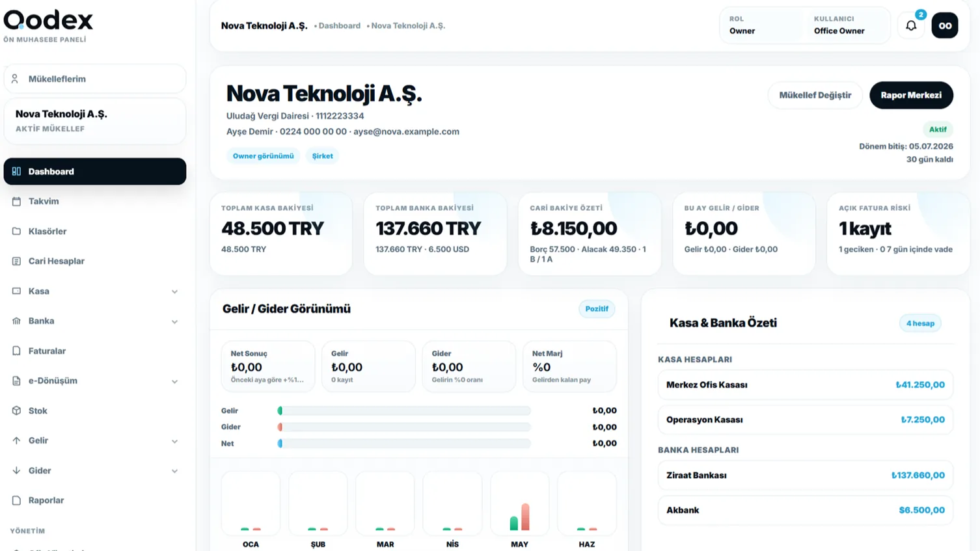Click the ROL Owner field
Viewport: 980px width, 551px height.
pos(761,25)
